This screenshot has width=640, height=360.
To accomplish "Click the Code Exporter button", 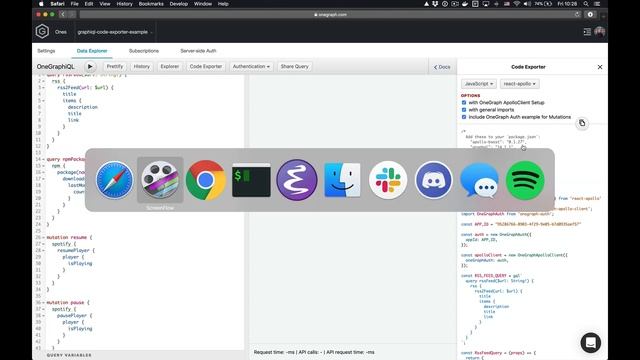I will pyautogui.click(x=206, y=67).
